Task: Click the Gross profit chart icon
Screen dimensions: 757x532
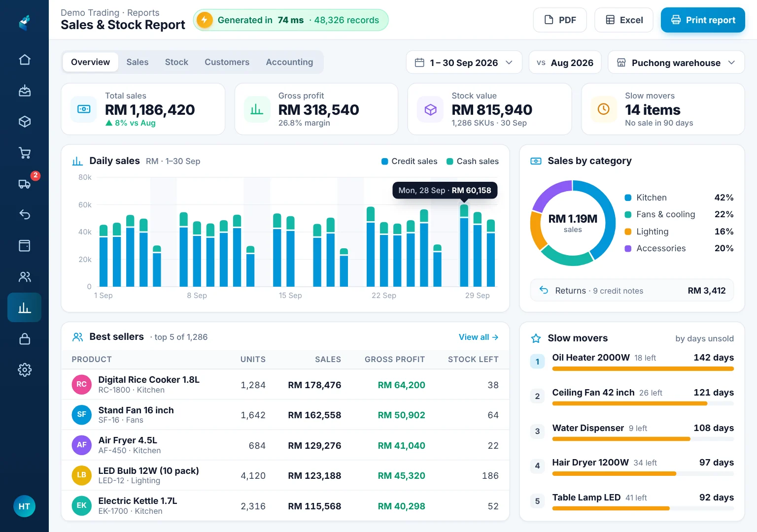Action: (257, 109)
